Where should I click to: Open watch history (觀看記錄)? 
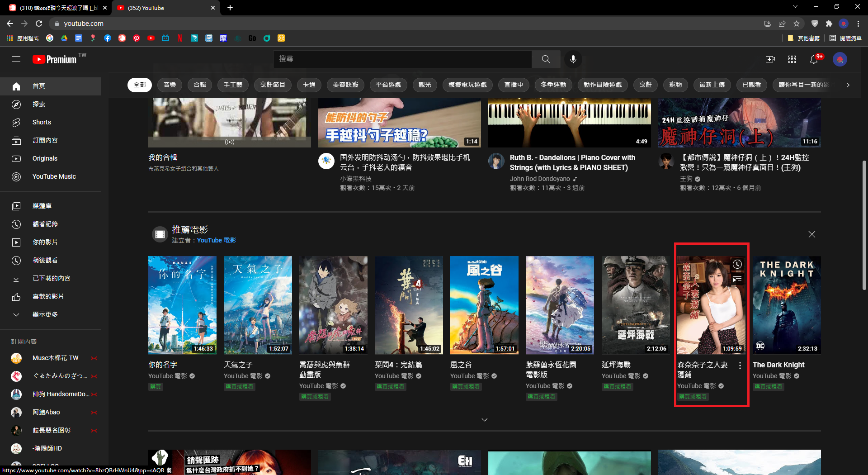click(51, 224)
